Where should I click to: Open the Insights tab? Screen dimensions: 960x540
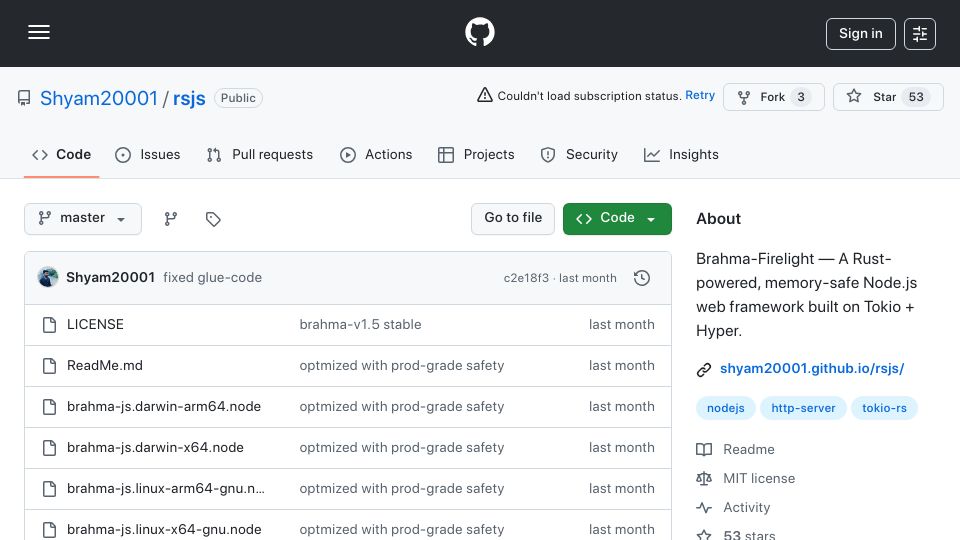coord(681,154)
